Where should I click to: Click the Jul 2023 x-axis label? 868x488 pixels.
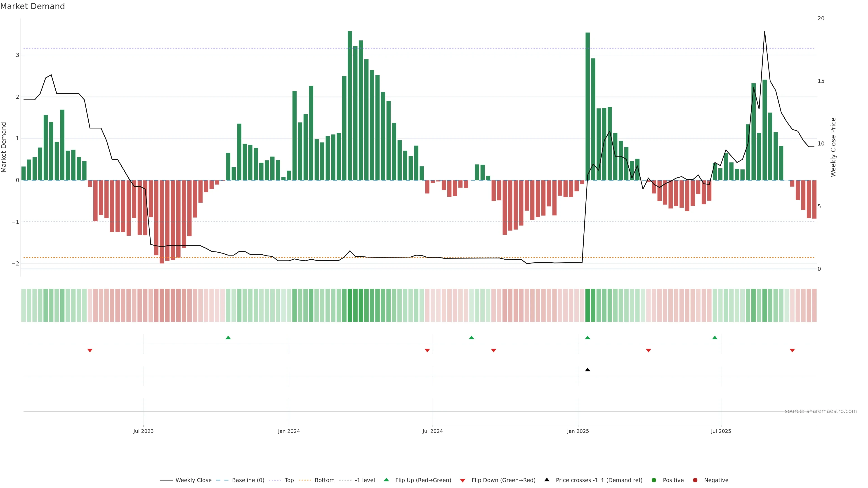click(x=143, y=431)
